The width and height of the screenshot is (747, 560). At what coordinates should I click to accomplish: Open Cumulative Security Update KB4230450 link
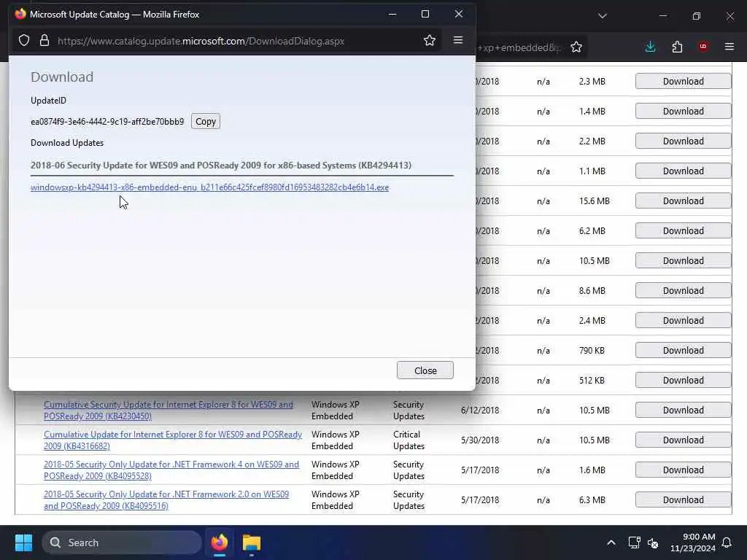tap(169, 410)
